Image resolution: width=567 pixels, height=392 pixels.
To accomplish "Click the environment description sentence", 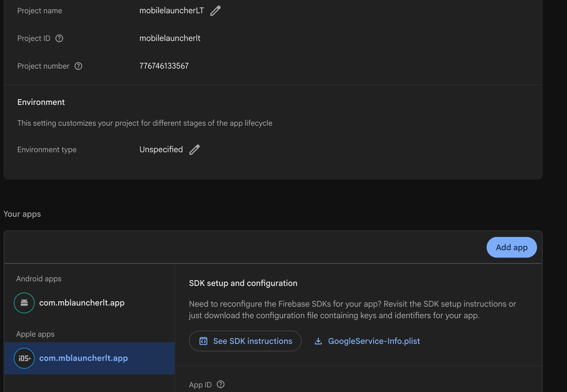I will [145, 123].
